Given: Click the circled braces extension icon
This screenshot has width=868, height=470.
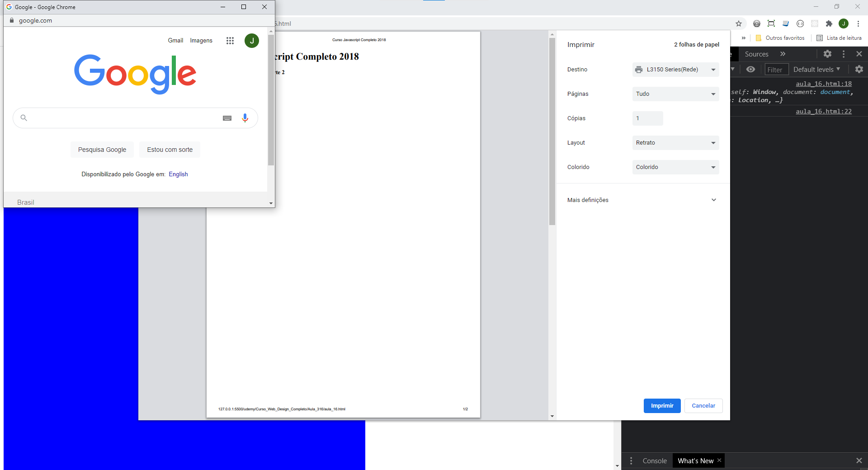Looking at the screenshot, I should pyautogui.click(x=800, y=23).
